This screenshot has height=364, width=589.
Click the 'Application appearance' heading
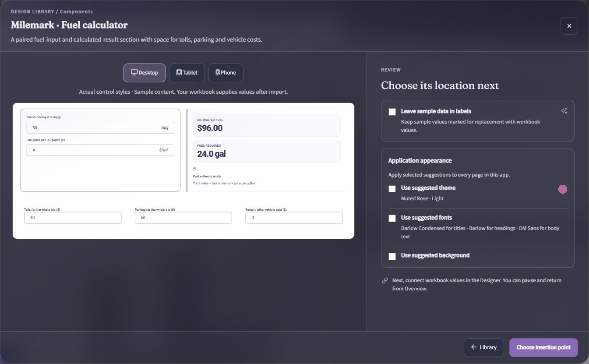coord(420,160)
